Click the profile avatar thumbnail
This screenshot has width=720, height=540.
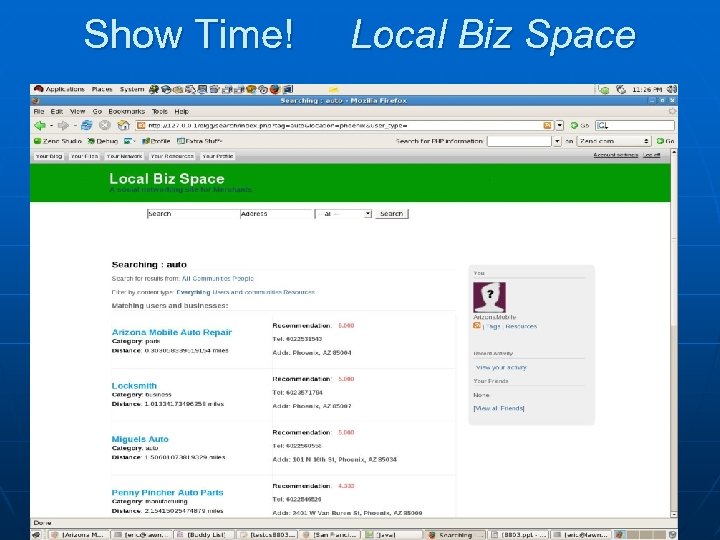[x=489, y=298]
